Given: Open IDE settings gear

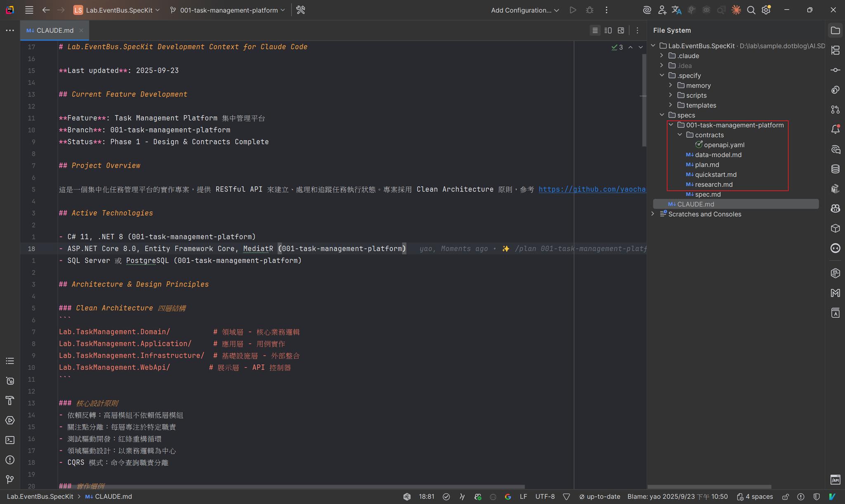Looking at the screenshot, I should (x=766, y=10).
